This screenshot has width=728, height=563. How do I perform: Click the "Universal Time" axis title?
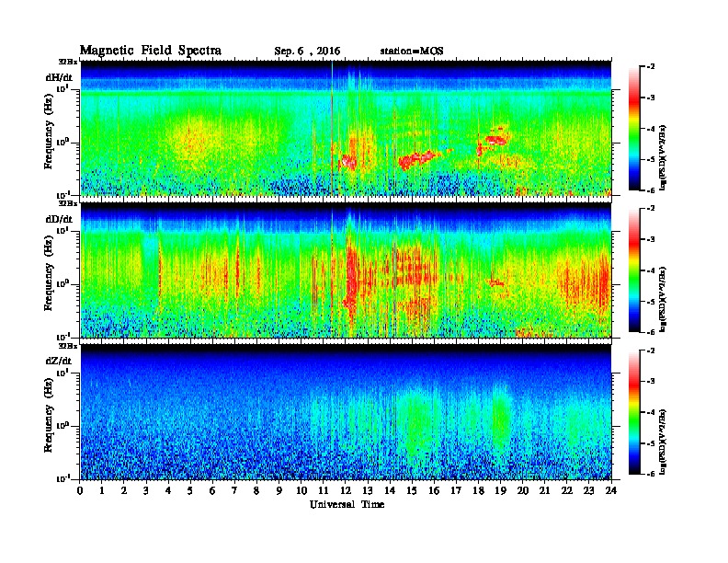[347, 504]
